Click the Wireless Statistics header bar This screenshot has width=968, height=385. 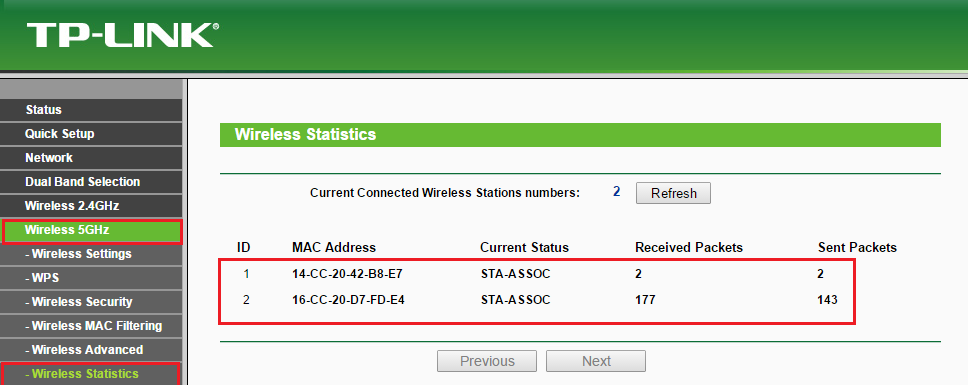pos(580,135)
